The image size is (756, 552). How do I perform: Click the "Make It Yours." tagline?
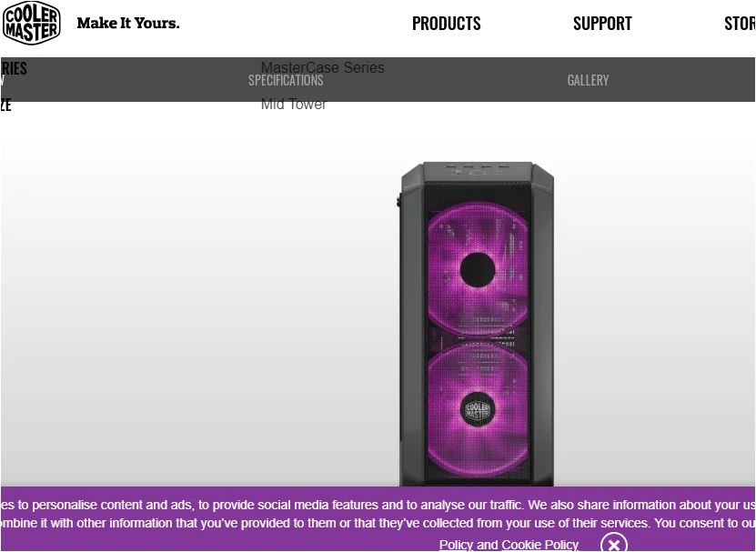coord(127,23)
